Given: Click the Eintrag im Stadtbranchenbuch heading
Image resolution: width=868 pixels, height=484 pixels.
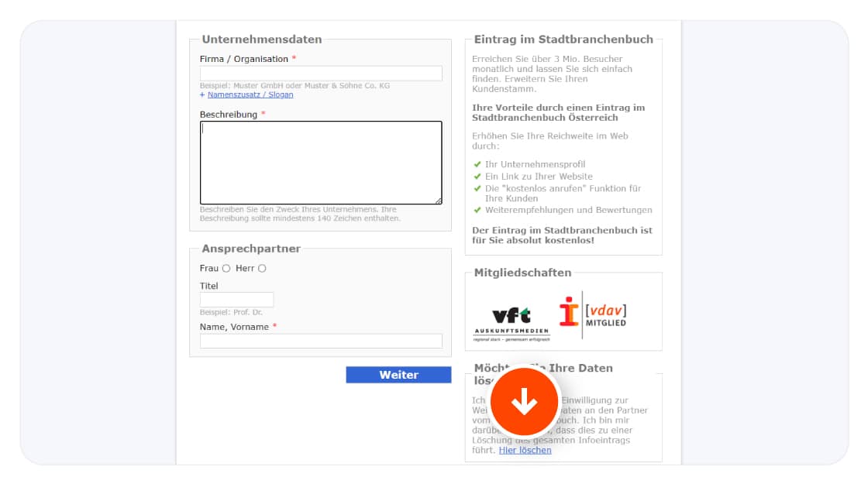Looking at the screenshot, I should [x=563, y=39].
